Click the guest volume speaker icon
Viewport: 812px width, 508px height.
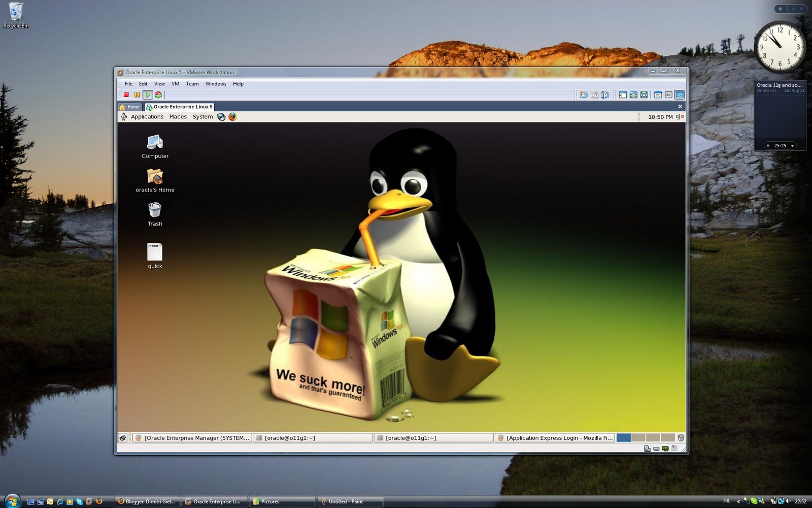click(680, 117)
